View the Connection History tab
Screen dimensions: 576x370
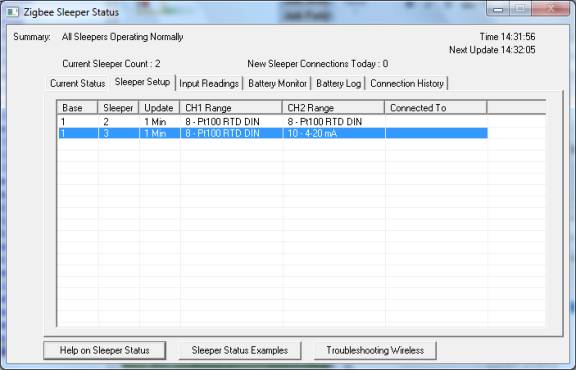pyautogui.click(x=407, y=83)
